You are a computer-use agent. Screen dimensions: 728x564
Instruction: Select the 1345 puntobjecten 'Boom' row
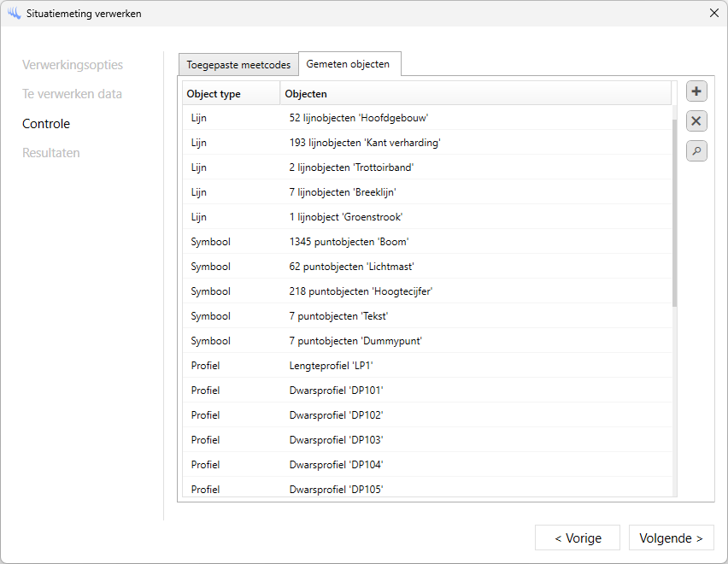coord(427,242)
